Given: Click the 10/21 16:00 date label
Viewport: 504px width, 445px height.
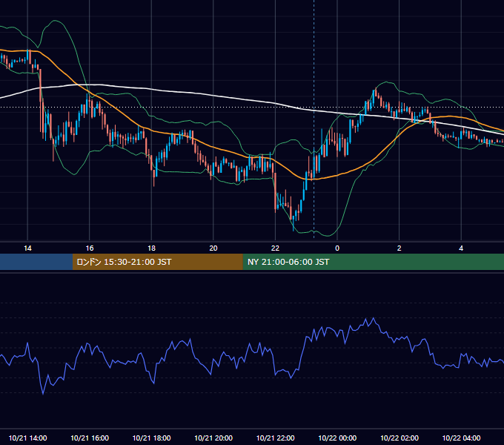Looking at the screenshot, I should point(90,438).
